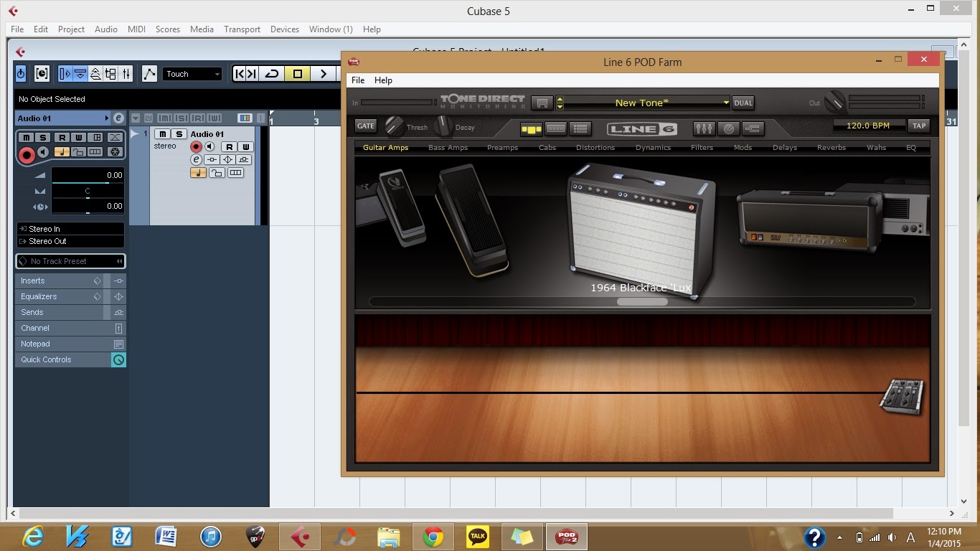Viewport: 980px width, 551px height.
Task: Click the inspector Lock track icon
Action: [78, 152]
